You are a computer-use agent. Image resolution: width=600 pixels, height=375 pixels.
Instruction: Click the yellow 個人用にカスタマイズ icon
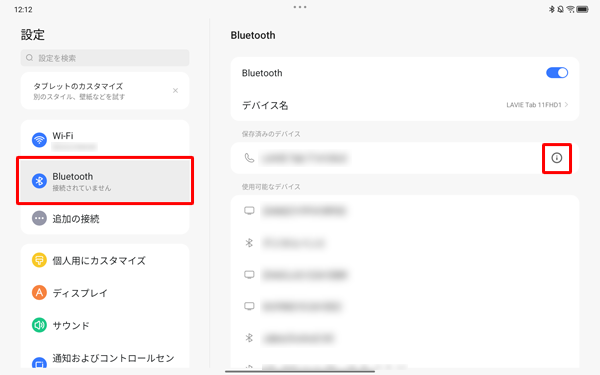coord(39,261)
